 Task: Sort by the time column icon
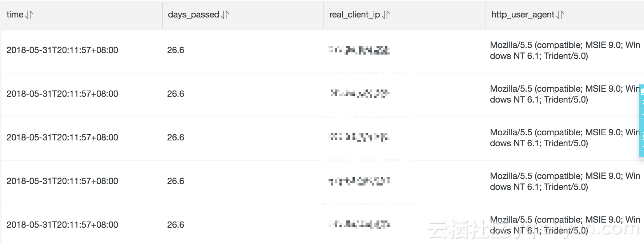[x=29, y=15]
